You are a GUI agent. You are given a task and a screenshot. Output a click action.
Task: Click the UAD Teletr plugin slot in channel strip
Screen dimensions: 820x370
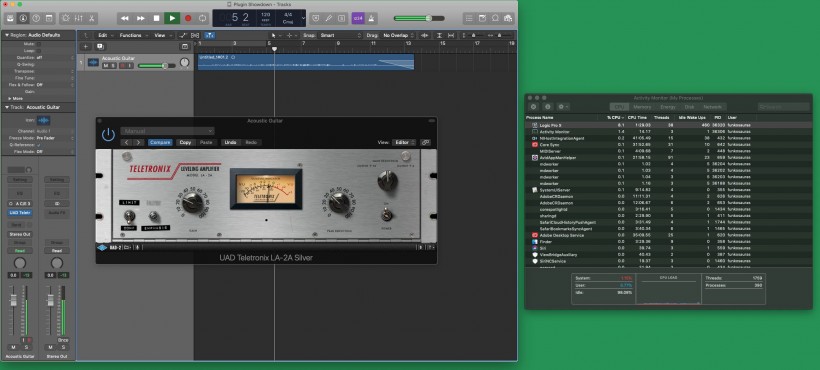(19, 213)
